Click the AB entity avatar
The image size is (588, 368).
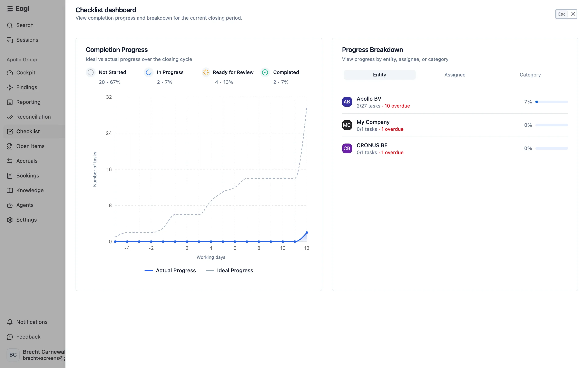347,102
